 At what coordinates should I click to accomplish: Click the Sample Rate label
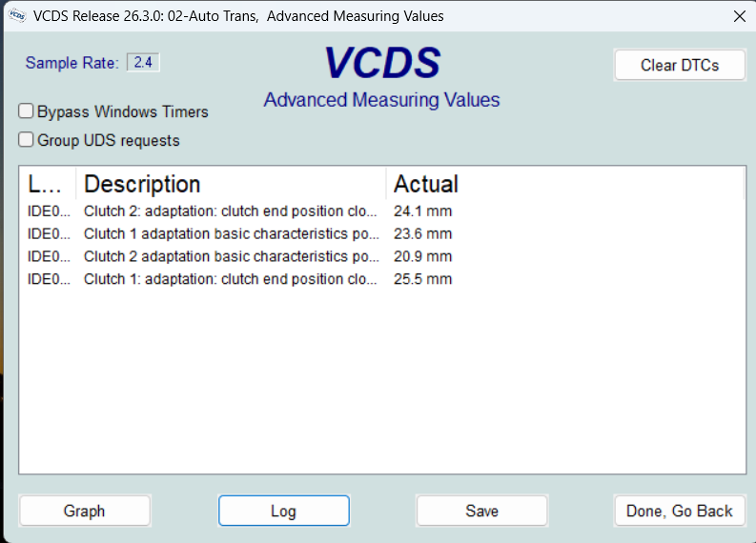click(x=72, y=63)
